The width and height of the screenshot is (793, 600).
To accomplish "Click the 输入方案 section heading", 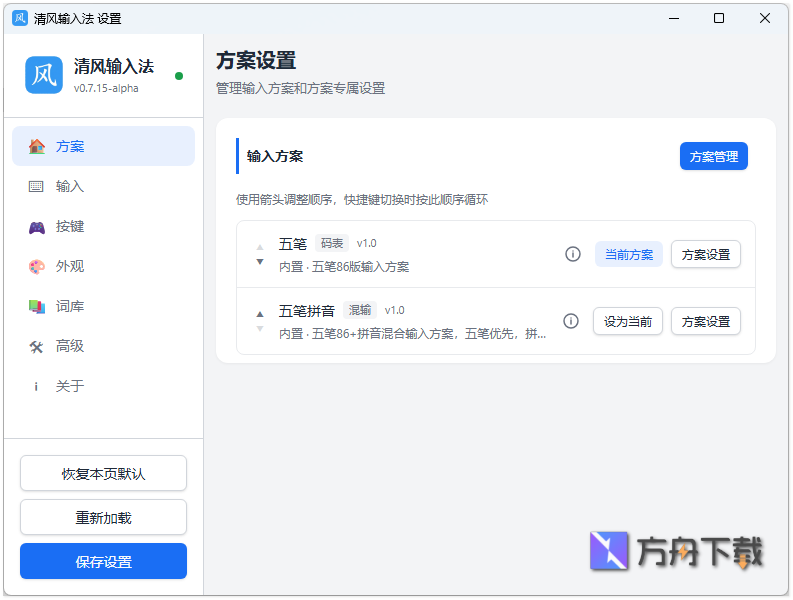I will pyautogui.click(x=275, y=156).
